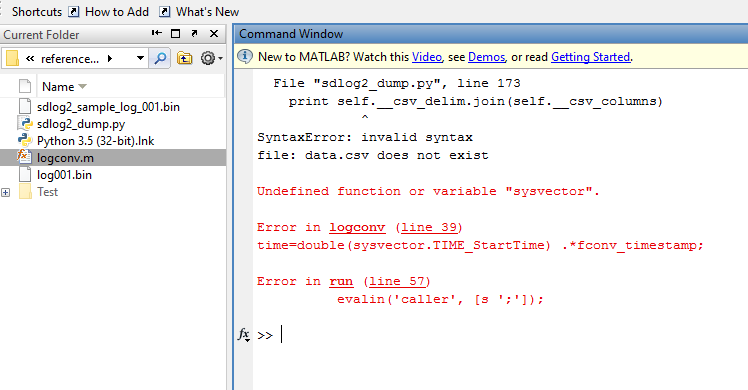The width and height of the screenshot is (748, 390).
Task: Follow the Demos link
Action: click(x=486, y=57)
